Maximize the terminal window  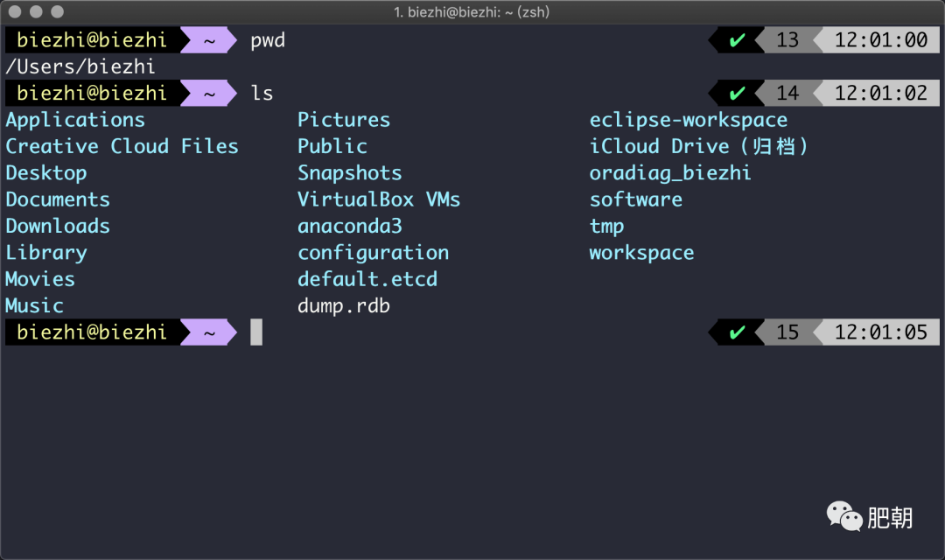57,11
